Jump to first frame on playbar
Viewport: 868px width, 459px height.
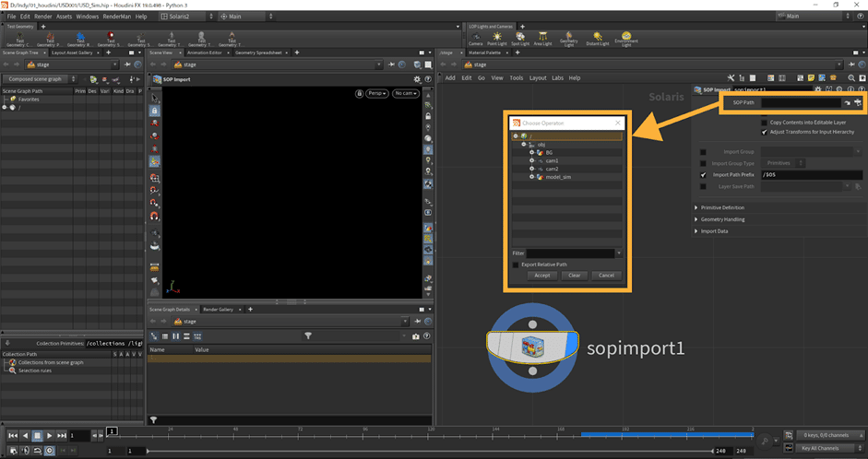click(x=13, y=436)
